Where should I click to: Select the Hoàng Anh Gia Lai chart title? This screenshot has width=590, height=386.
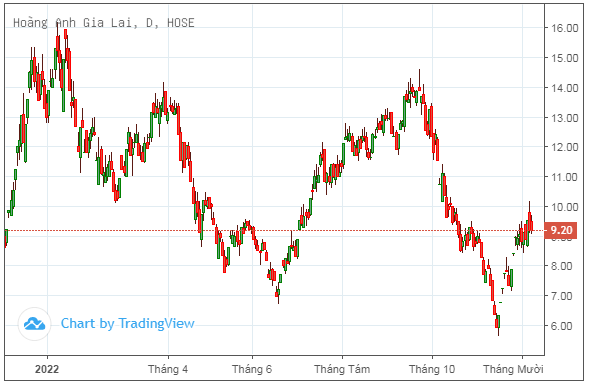104,23
